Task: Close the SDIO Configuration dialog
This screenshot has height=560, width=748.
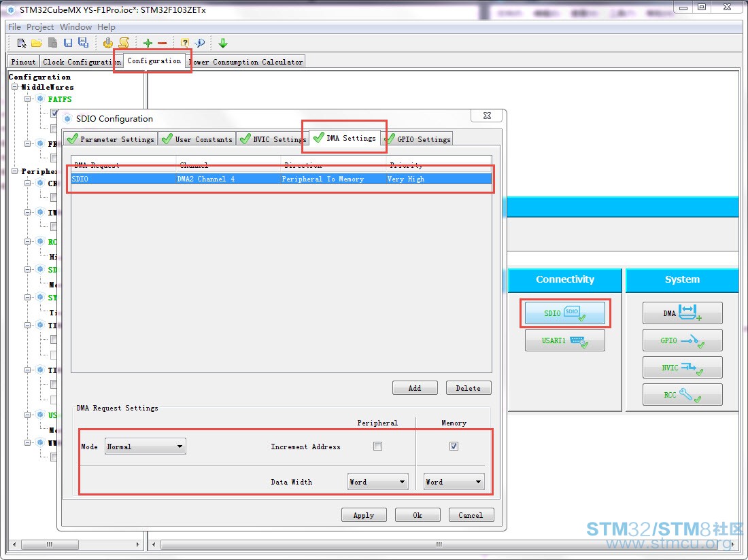Action: tap(487, 116)
